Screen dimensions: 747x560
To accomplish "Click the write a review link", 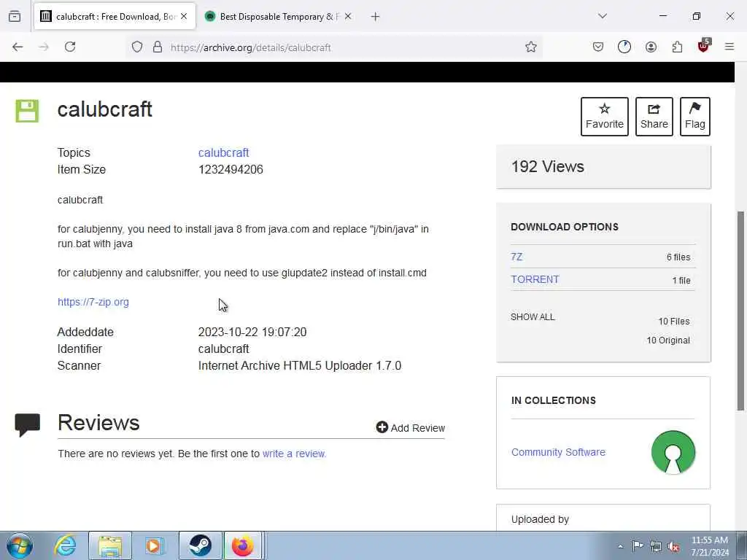I will tap(294, 454).
